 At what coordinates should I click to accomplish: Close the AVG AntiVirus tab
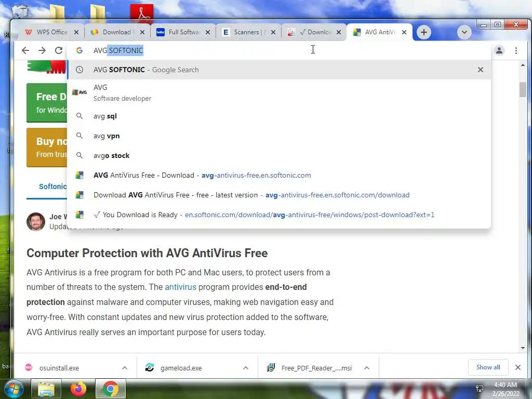(x=404, y=32)
